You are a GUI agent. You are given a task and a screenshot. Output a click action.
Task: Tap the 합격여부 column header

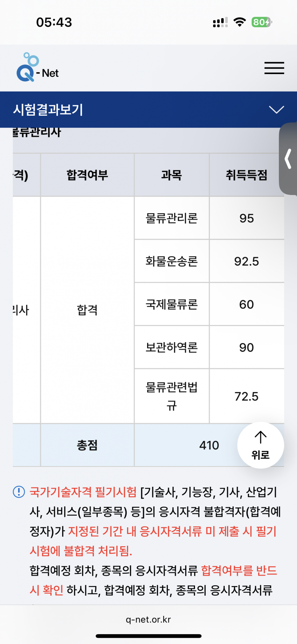(87, 175)
